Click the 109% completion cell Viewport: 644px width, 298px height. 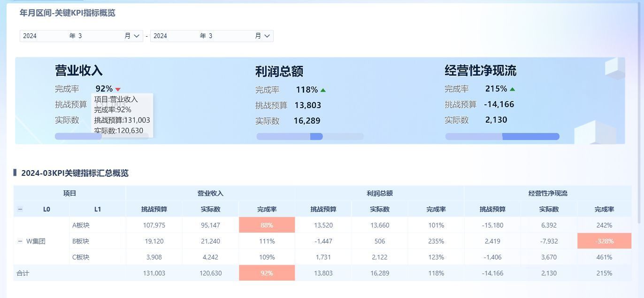pyautogui.click(x=267, y=257)
